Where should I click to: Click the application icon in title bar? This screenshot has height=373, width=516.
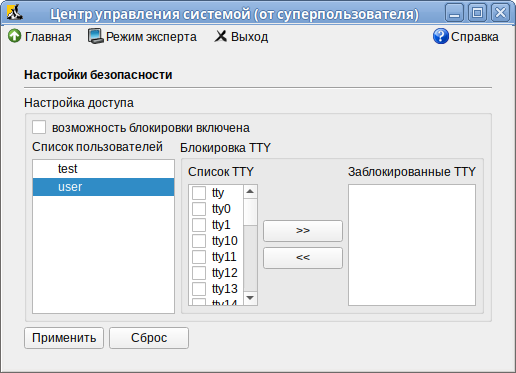click(14, 12)
